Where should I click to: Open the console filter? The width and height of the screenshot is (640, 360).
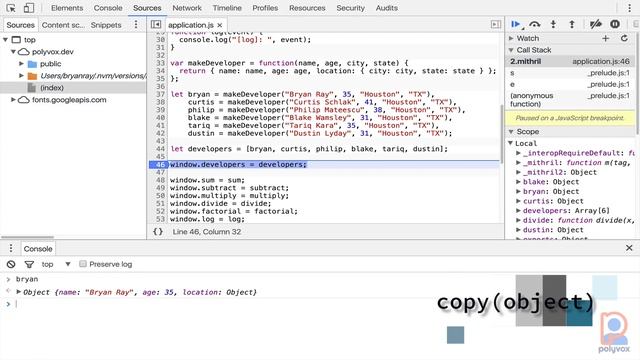coord(29,264)
